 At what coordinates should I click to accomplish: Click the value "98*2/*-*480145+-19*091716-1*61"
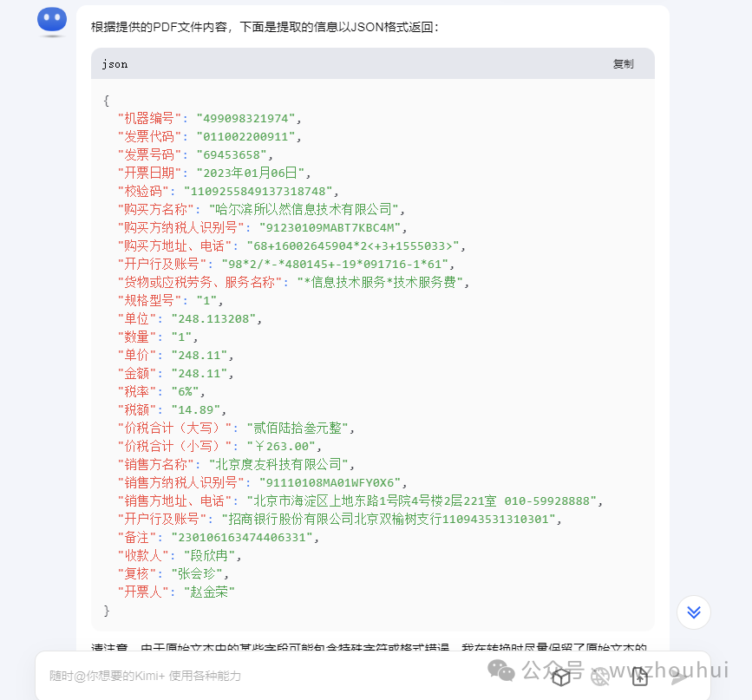(335, 265)
